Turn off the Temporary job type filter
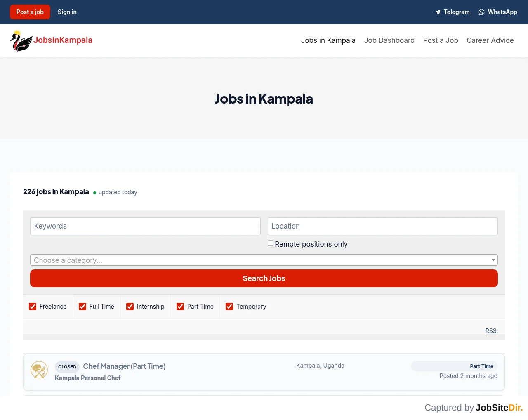This screenshot has width=528, height=420. pos(229,307)
